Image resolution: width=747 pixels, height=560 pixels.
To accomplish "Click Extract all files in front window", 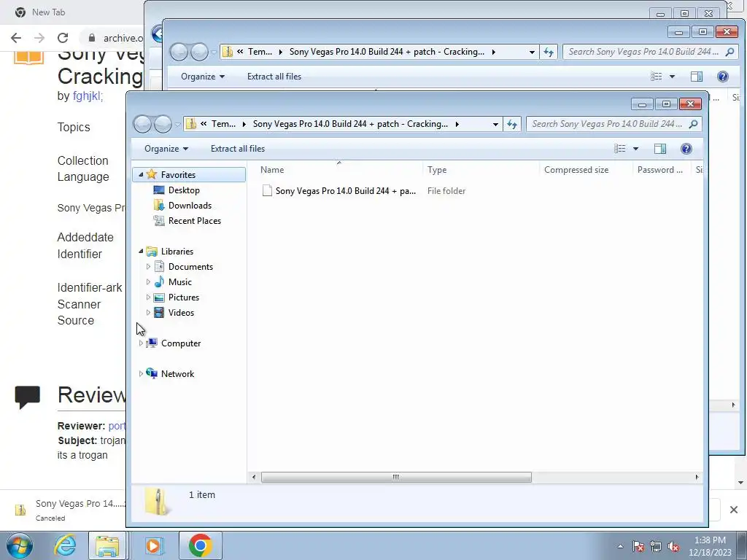I will 238,149.
